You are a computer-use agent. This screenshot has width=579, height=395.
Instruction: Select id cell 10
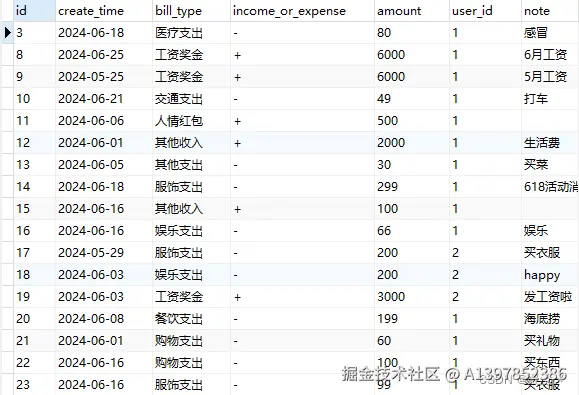tap(34, 99)
